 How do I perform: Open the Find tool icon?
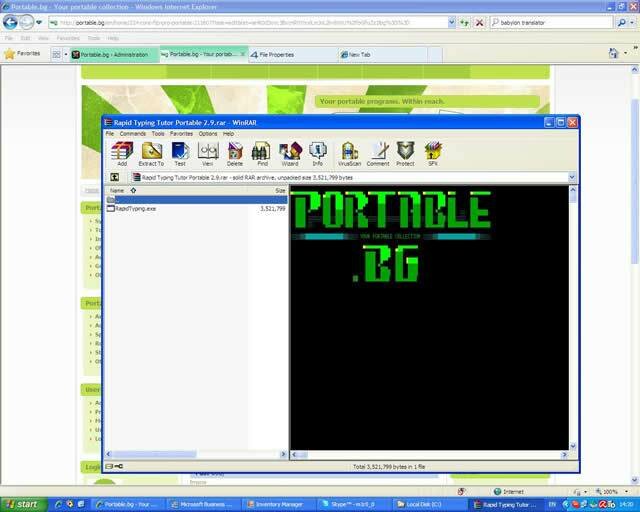(262, 154)
